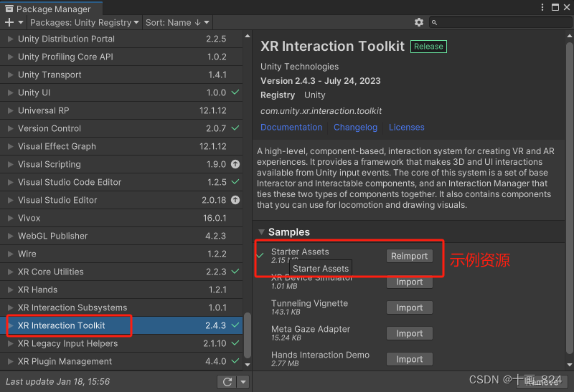The height and width of the screenshot is (392, 574).
Task: Open the package settings gear icon
Action: click(419, 22)
